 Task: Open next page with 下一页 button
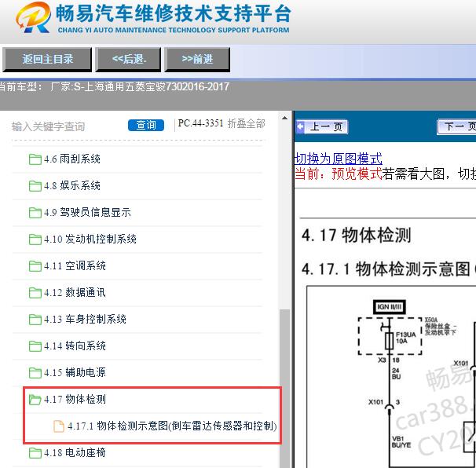click(x=456, y=126)
